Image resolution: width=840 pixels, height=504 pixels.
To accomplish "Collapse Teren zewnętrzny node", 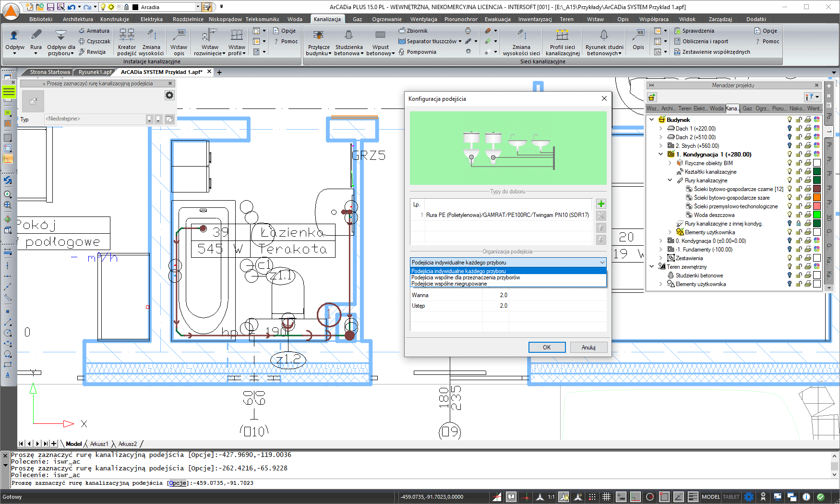I will point(652,267).
